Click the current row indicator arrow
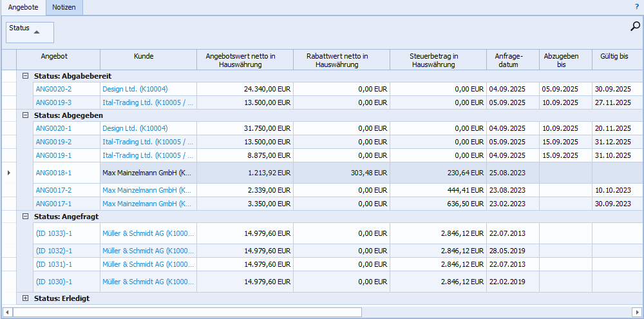Viewport: 644px width, 319px height. (8, 173)
